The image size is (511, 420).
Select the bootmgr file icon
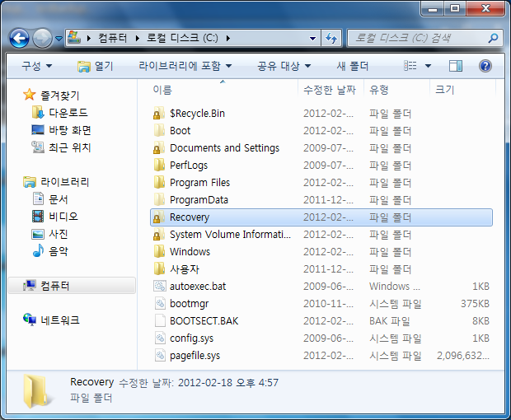click(160, 303)
